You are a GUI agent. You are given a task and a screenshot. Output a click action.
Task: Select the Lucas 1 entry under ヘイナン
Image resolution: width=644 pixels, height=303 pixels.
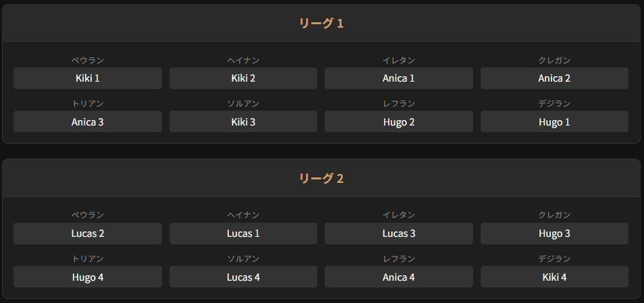[x=243, y=233]
